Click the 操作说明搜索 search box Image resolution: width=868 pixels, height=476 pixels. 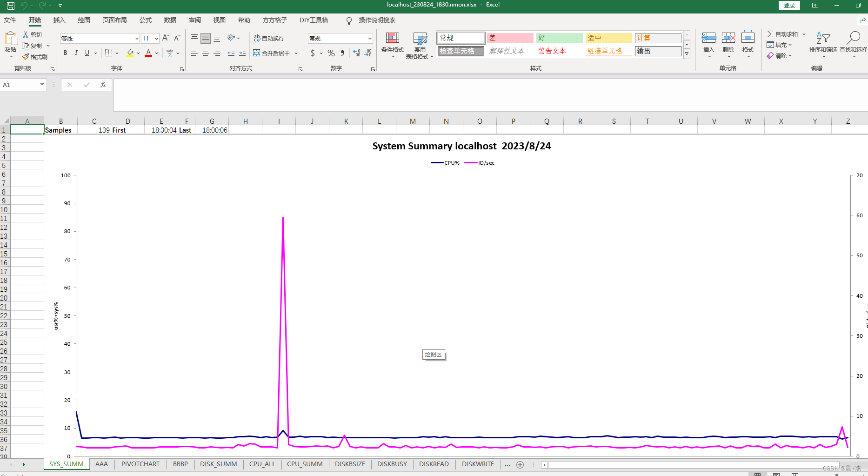377,20
